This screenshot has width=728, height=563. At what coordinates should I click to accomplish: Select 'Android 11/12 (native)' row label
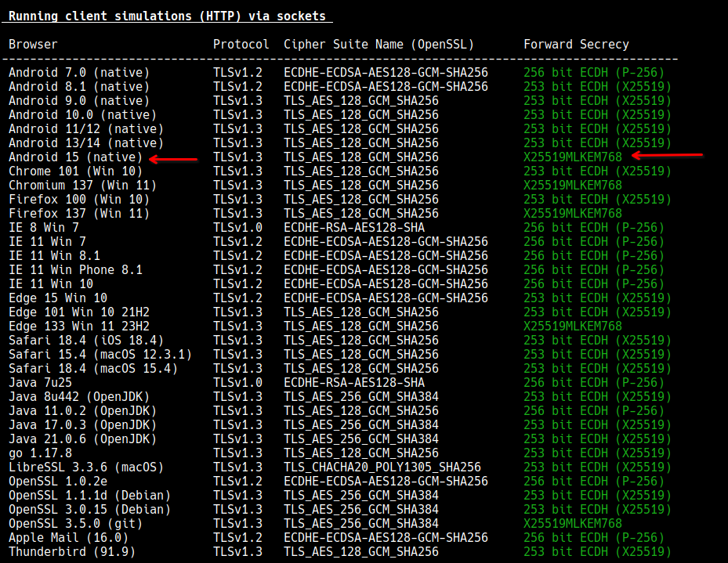tap(86, 129)
